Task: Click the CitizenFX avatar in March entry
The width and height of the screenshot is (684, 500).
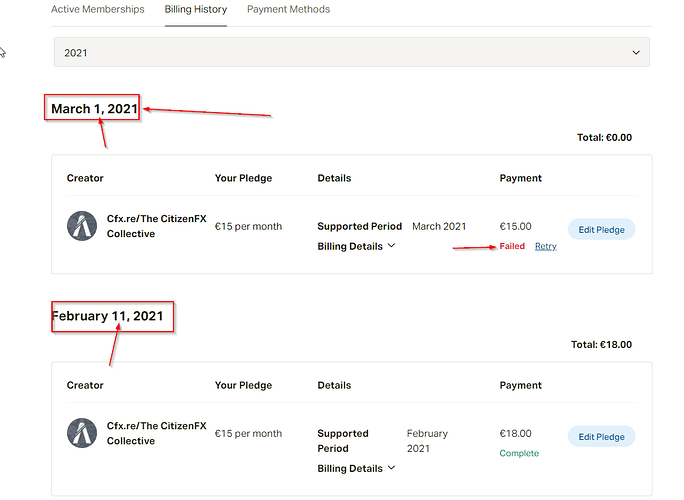Action: (82, 226)
